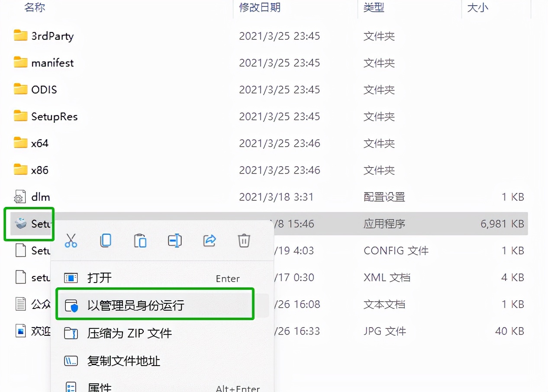Click the Paste clipboard icon
548x392 pixels.
140,241
